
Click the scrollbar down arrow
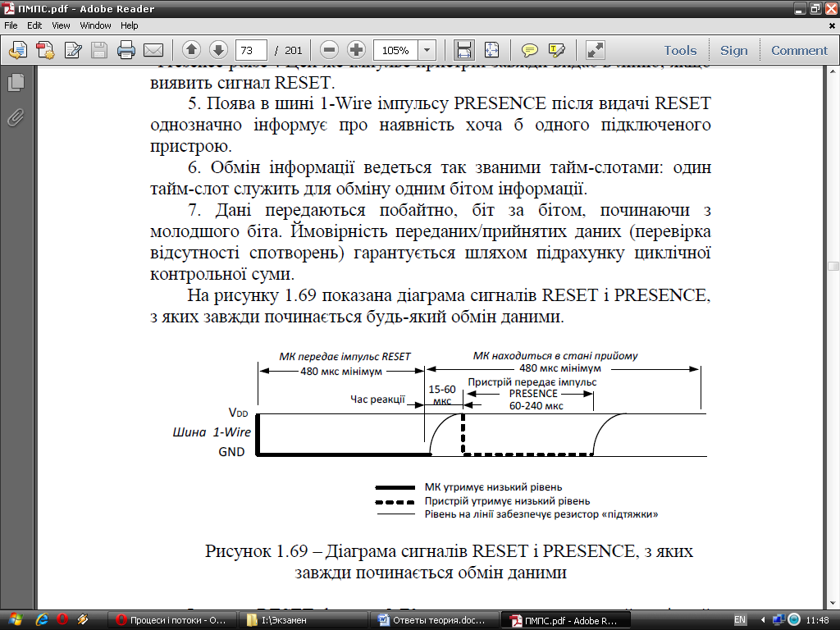[x=833, y=604]
